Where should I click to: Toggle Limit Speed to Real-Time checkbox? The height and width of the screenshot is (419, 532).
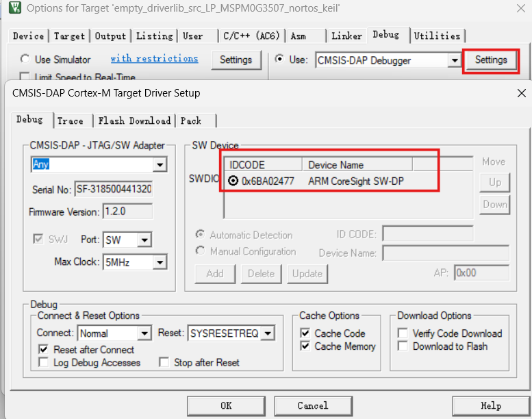(25, 76)
